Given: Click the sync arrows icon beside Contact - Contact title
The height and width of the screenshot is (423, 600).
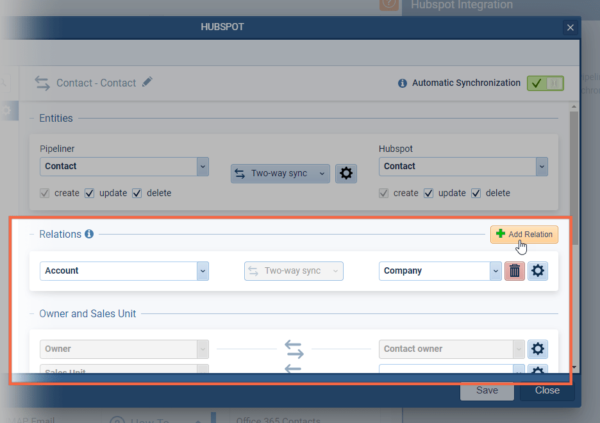Looking at the screenshot, I should (x=42, y=83).
